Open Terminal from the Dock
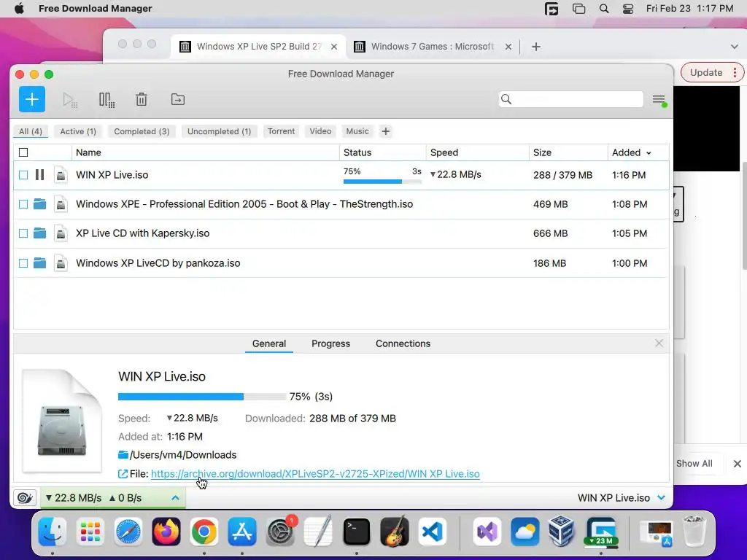The height and width of the screenshot is (560, 747). pos(356,532)
